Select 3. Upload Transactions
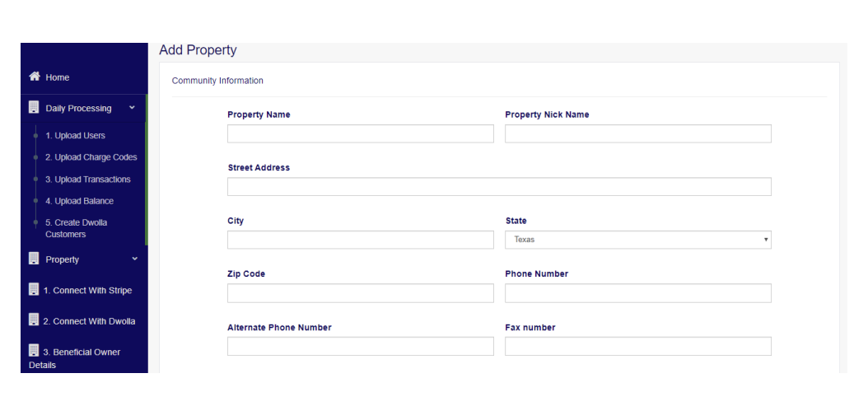Viewport: 868px width, 420px height. click(x=88, y=180)
